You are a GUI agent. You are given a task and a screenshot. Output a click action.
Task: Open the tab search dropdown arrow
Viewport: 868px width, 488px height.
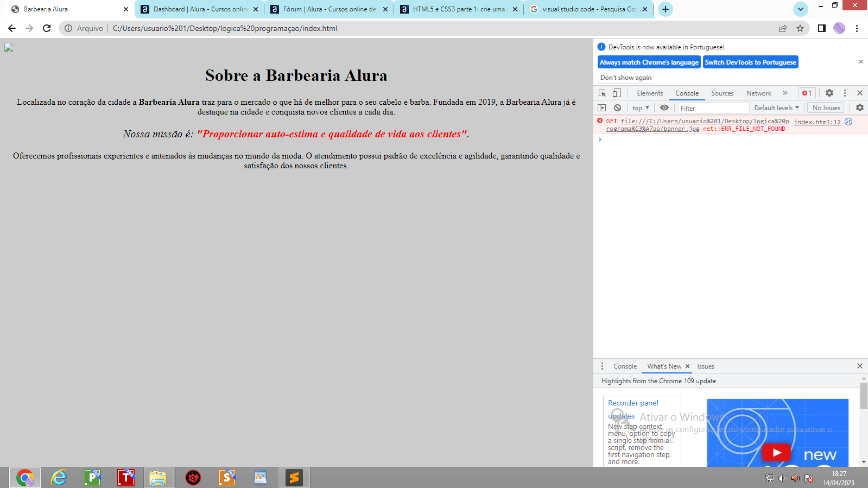[801, 9]
